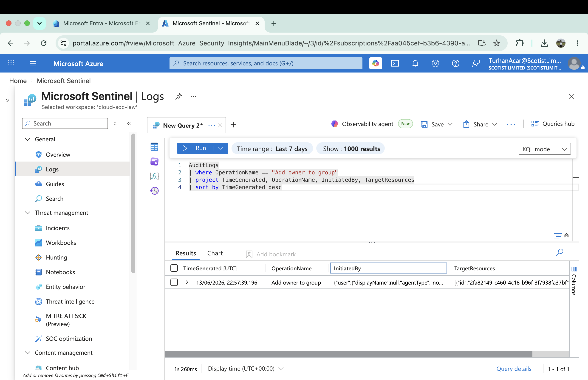This screenshot has height=380, width=588.
Task: Open the KQL mode dropdown
Action: (x=545, y=149)
